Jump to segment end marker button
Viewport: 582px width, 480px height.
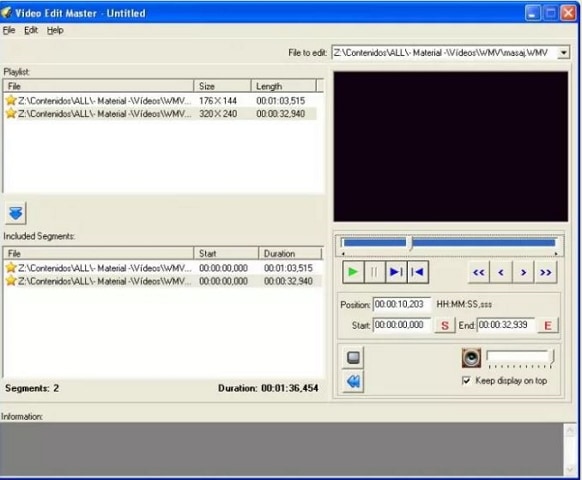tap(396, 272)
